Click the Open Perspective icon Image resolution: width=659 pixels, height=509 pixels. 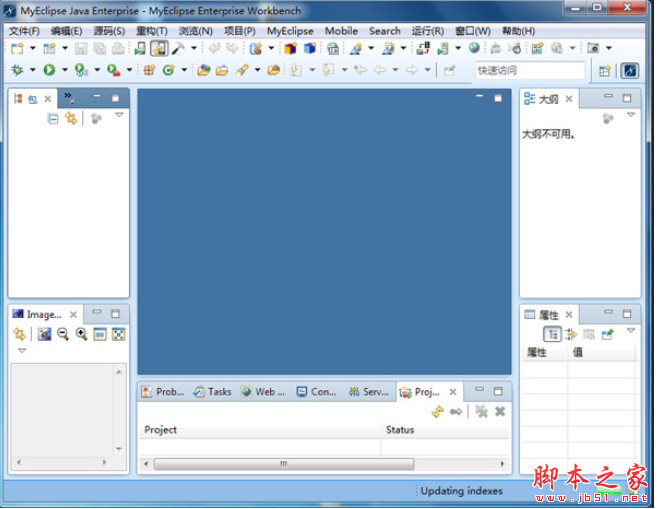(x=604, y=71)
